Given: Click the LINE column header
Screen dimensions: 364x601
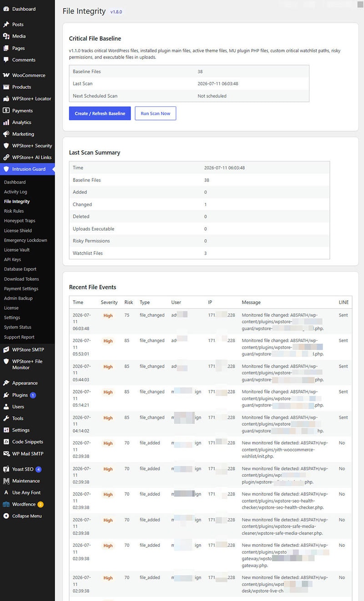Looking at the screenshot, I should click(x=344, y=303).
